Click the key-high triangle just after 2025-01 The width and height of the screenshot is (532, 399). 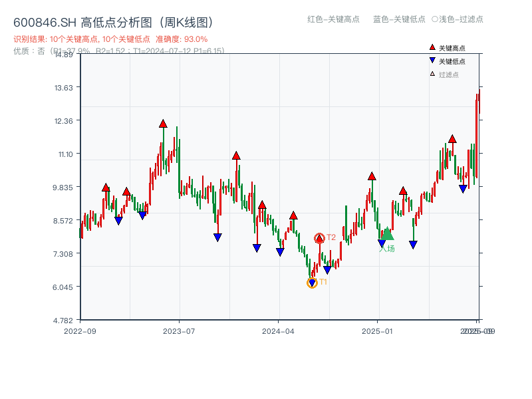(403, 191)
